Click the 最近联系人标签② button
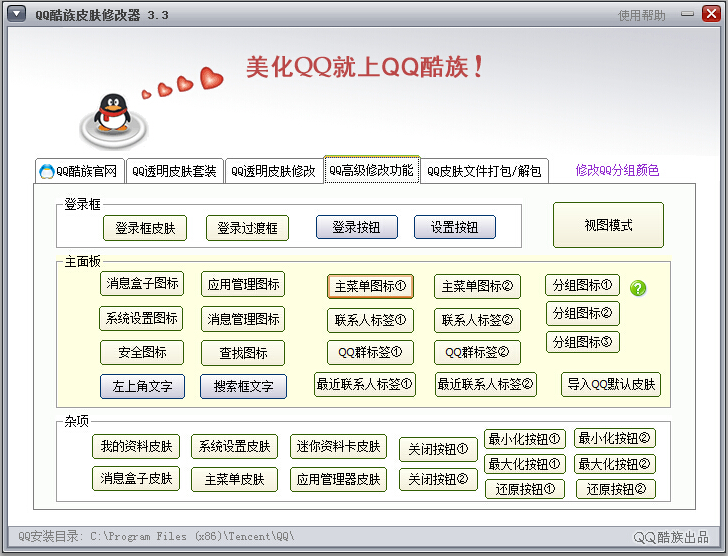This screenshot has width=728, height=556. (x=486, y=384)
